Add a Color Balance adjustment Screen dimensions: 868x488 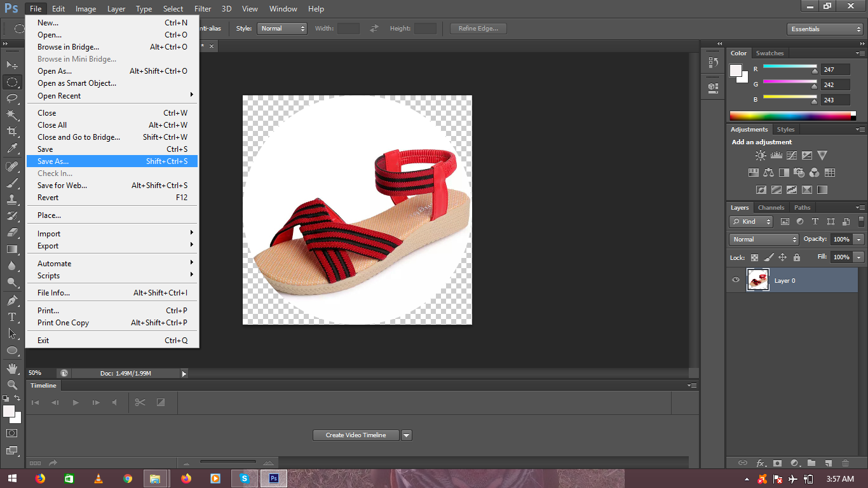tap(768, 172)
